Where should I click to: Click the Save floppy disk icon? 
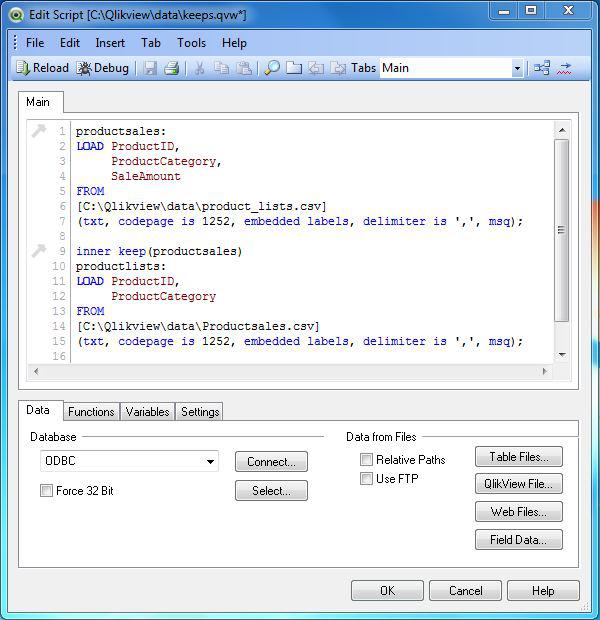click(150, 68)
